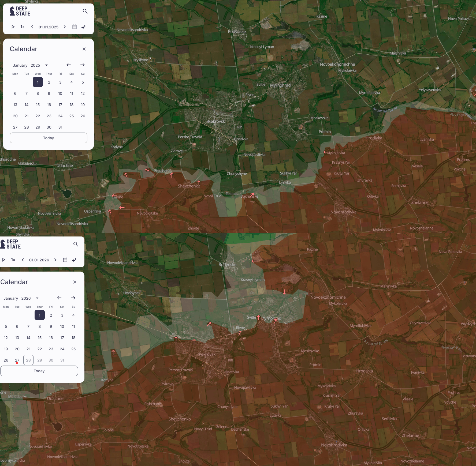Close the January 2026 Calendar panel
The image size is (476, 466).
[x=75, y=282]
